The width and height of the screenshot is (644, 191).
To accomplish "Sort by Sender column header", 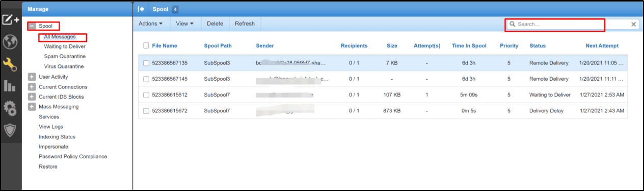I will [265, 45].
